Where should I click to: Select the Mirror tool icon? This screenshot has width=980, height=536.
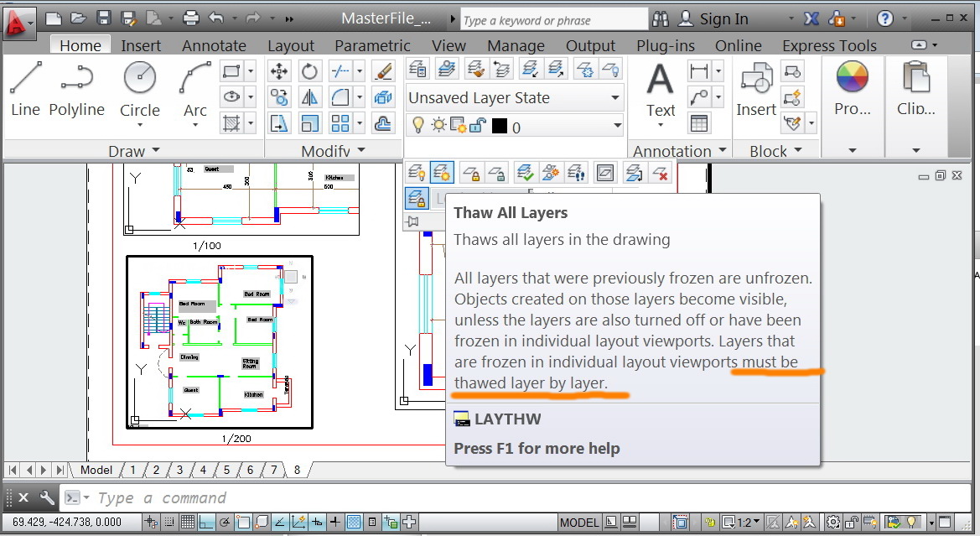[310, 97]
